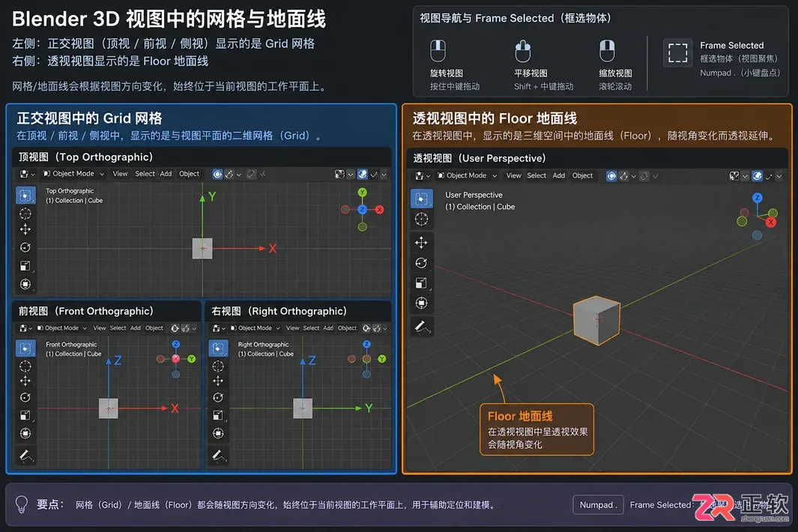Select Box tool in User Perspective viewport

421,199
